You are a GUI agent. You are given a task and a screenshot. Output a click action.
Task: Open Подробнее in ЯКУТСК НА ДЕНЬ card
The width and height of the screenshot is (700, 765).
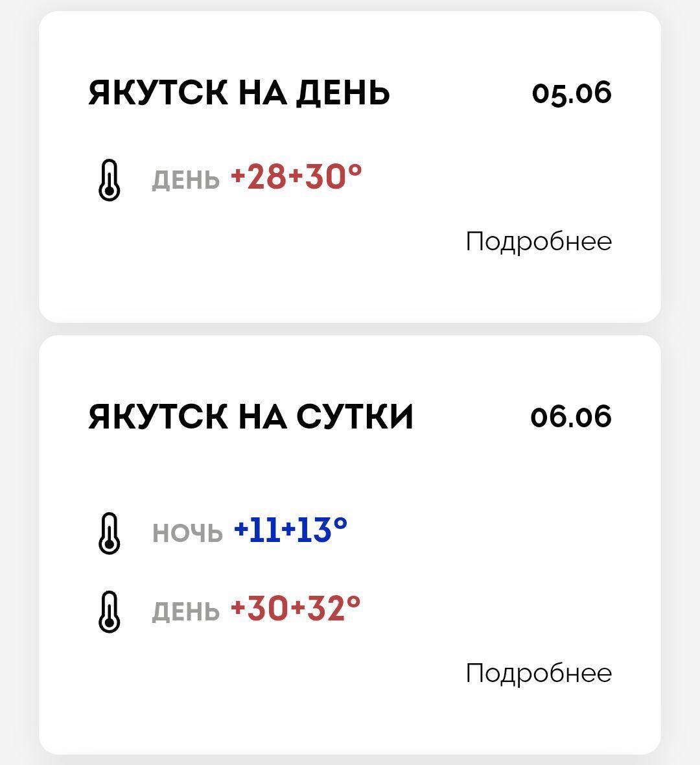(539, 242)
